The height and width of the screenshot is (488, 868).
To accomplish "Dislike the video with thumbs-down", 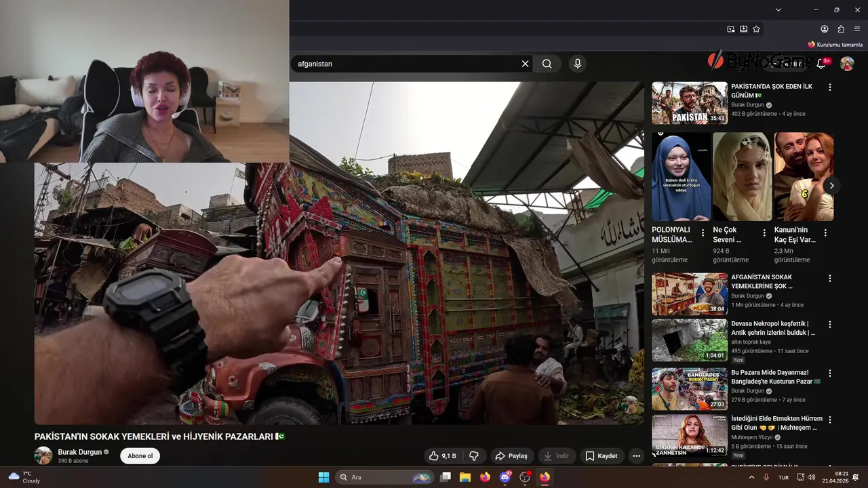I will [474, 456].
